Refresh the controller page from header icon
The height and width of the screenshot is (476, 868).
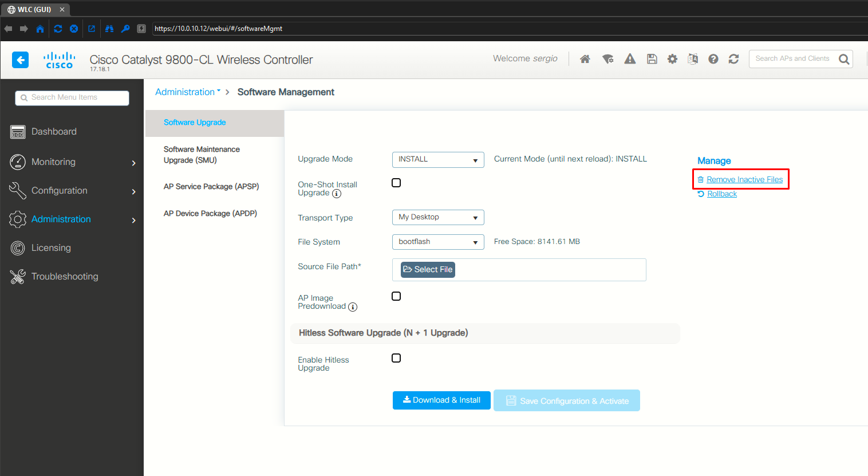pyautogui.click(x=733, y=58)
